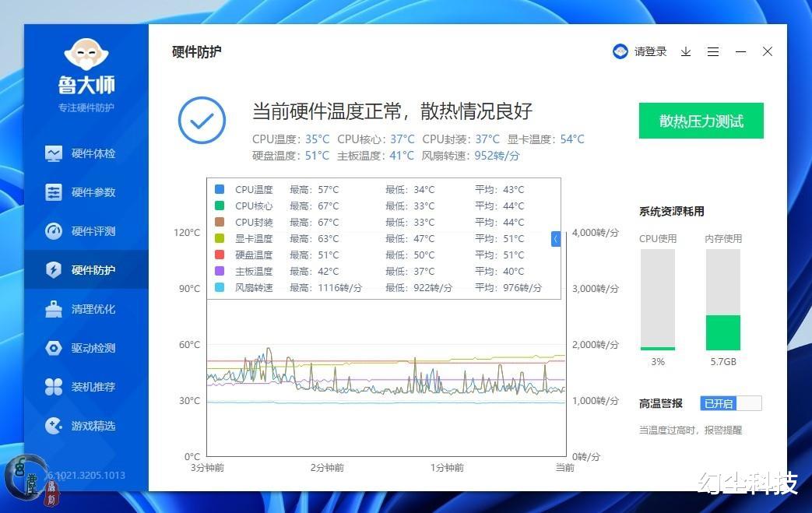Open the 装机推荐 clover icon
The image size is (812, 513).
54,387
